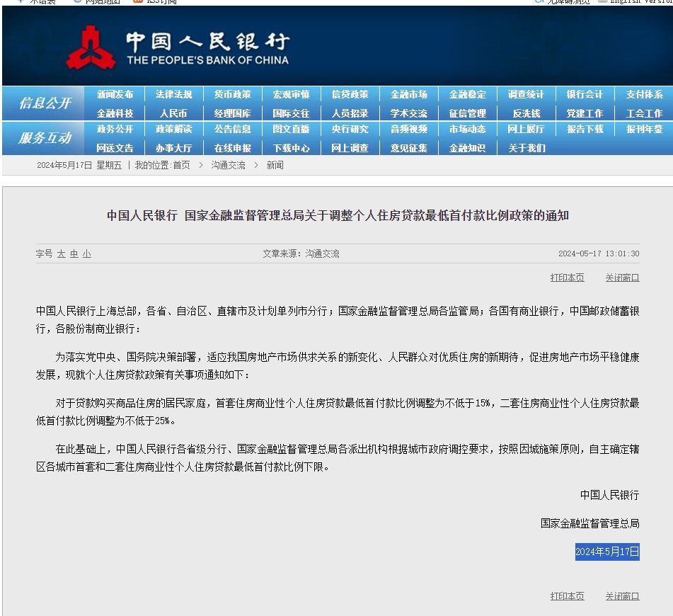The height and width of the screenshot is (616, 673).
Task: Click 关于我们 in the menu bar
Action: coord(527,149)
